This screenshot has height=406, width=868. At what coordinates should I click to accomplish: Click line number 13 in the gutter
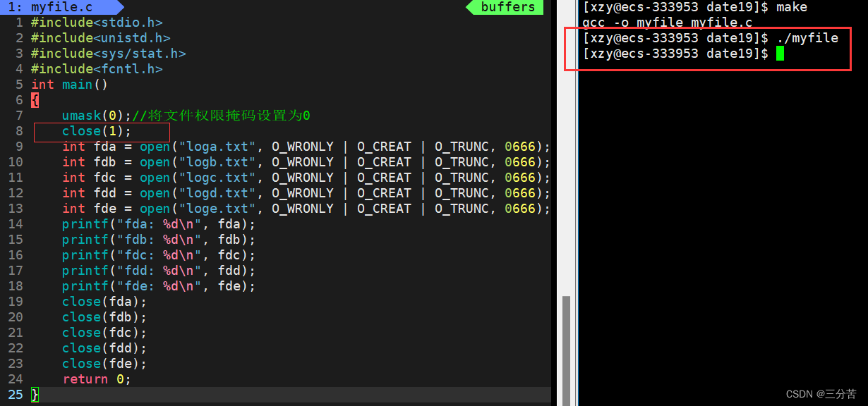click(16, 209)
